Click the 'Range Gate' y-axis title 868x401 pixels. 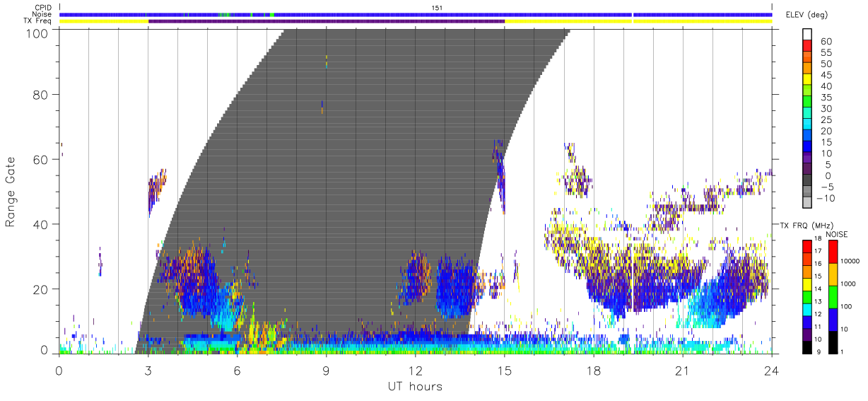[11, 192]
